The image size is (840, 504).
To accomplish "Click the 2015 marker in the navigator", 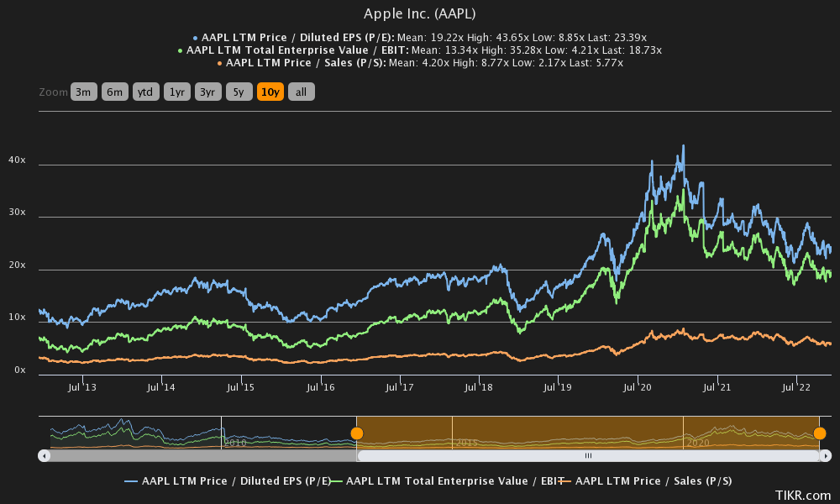I will coord(466,443).
